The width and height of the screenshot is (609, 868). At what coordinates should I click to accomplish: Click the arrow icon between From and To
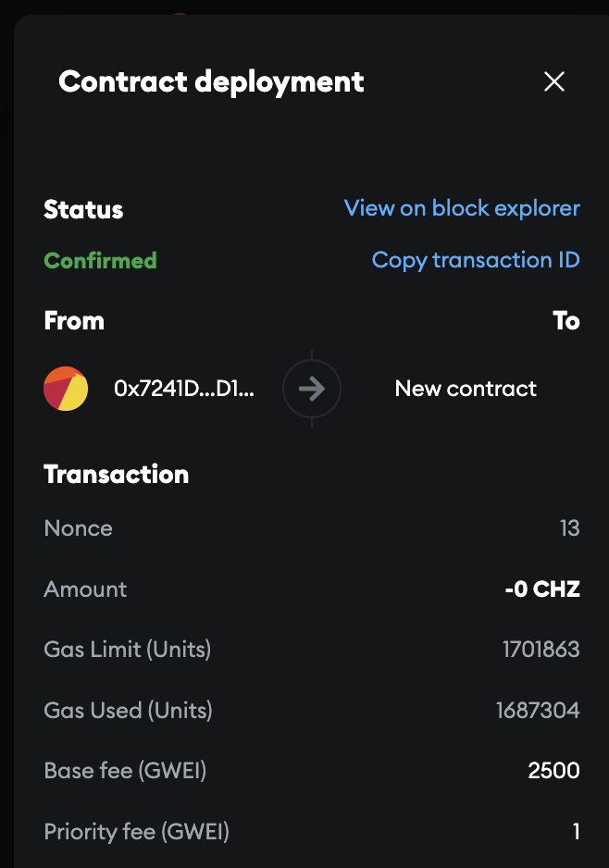(x=312, y=389)
